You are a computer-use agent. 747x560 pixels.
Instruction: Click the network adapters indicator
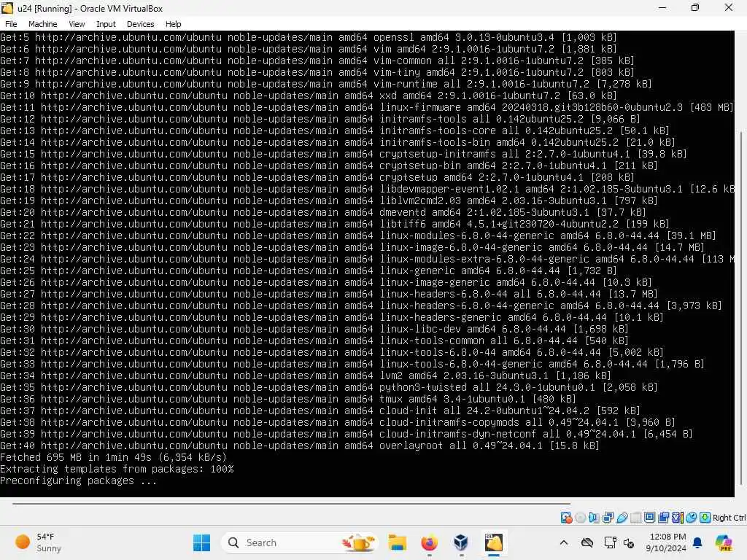pos(608,517)
